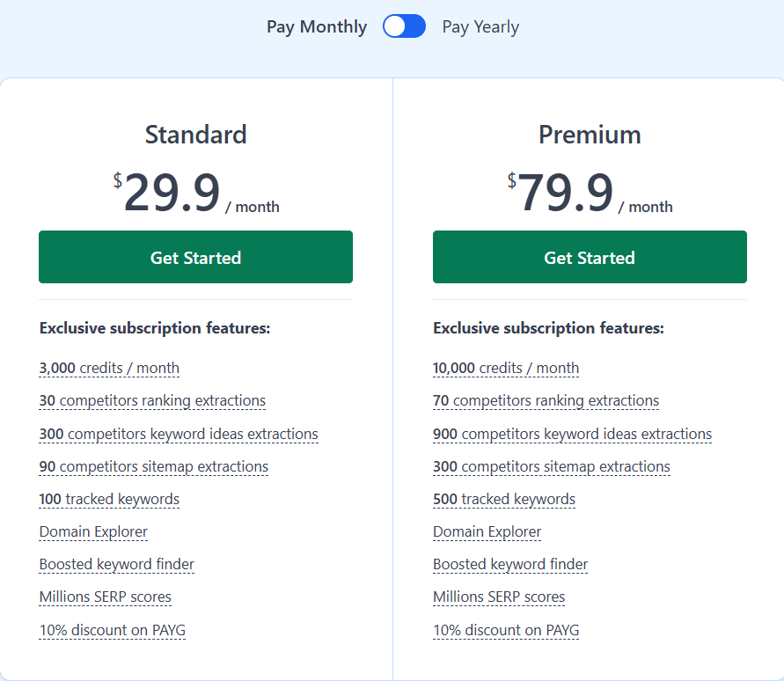Open 100 tracked keywords in the Standard column
The height and width of the screenshot is (681, 784).
click(109, 499)
